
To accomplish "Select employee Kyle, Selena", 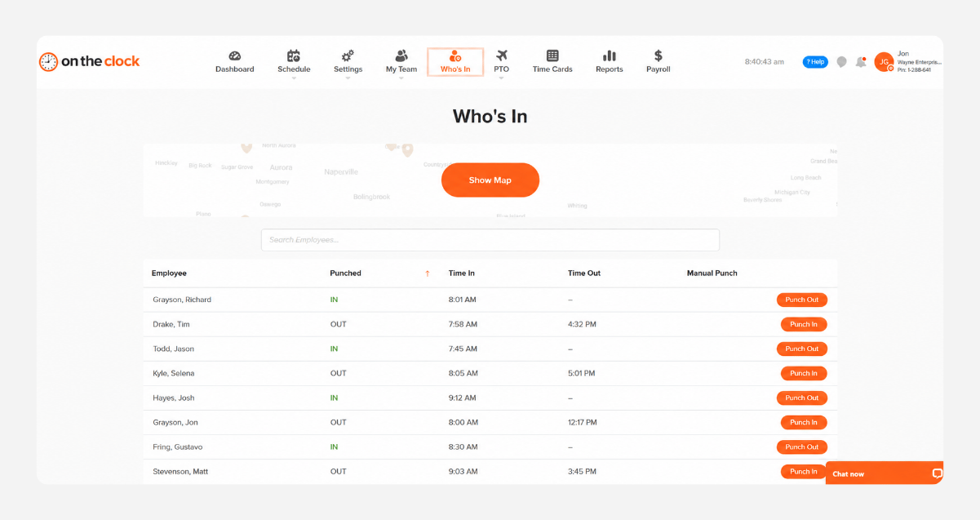I will [x=173, y=373].
